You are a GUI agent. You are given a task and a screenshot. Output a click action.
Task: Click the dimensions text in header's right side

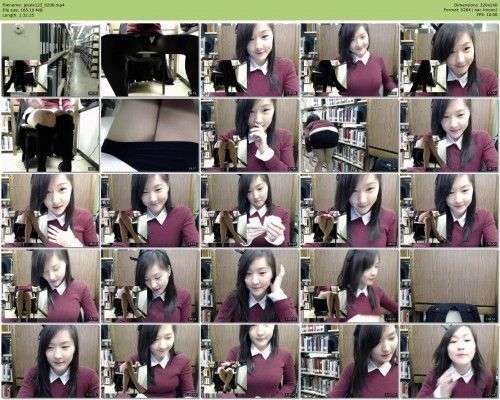coord(476,5)
